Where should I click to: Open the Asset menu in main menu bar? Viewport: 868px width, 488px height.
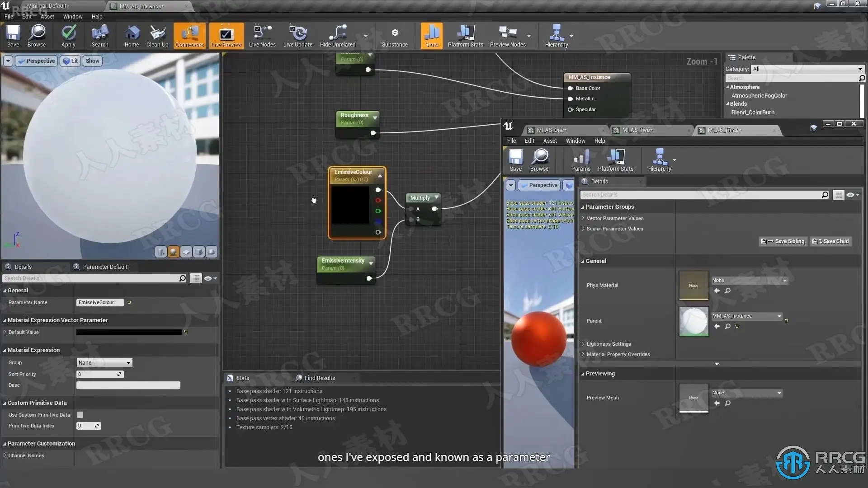click(x=47, y=17)
